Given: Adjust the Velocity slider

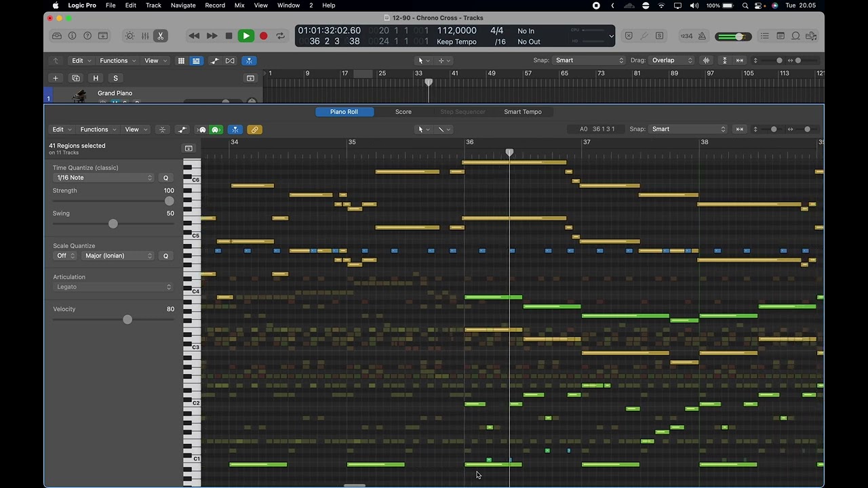Looking at the screenshot, I should (x=113, y=319).
